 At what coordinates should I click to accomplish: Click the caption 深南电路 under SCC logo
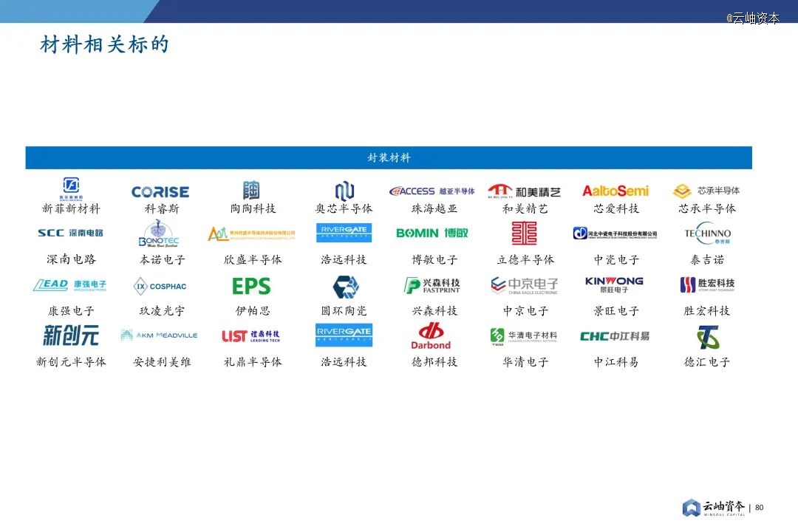click(71, 259)
